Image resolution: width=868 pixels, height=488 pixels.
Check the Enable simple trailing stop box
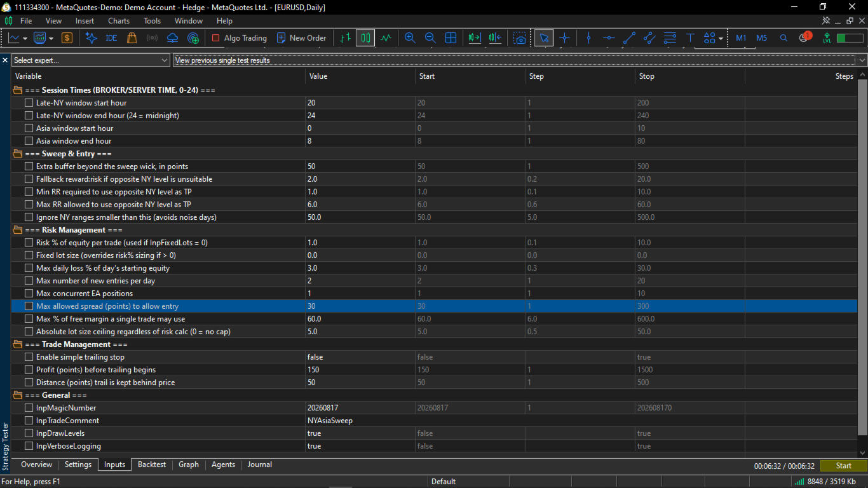click(29, 357)
